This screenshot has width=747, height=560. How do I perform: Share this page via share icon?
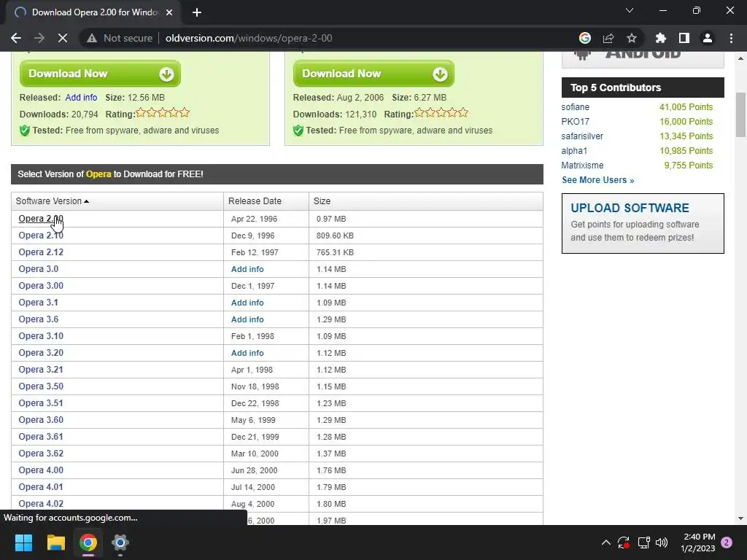tap(608, 38)
